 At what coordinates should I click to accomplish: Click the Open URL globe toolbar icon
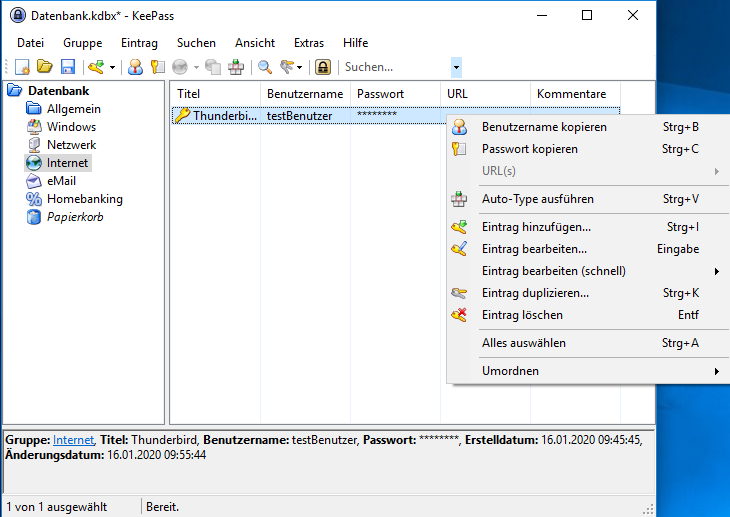point(180,67)
